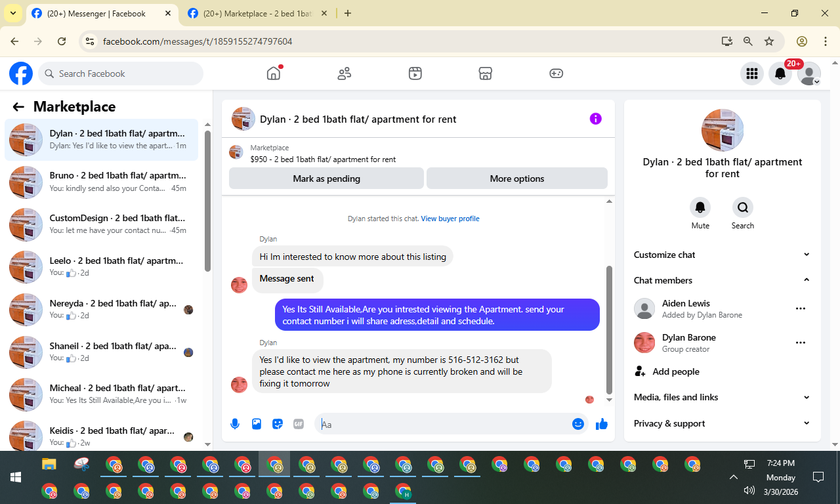Open Windows Start menu

pos(16,477)
